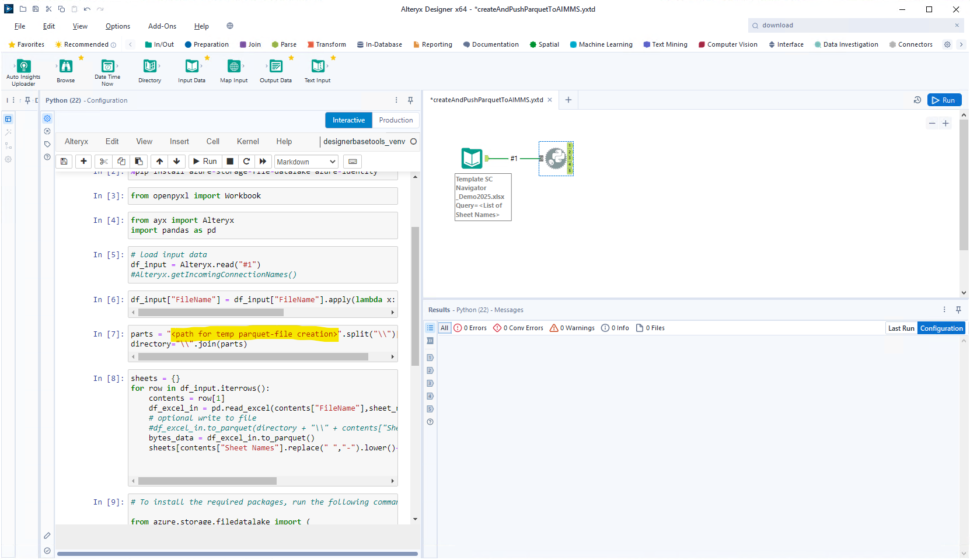
Task: Copy selected cells in the notebook toolbar
Action: [121, 162]
